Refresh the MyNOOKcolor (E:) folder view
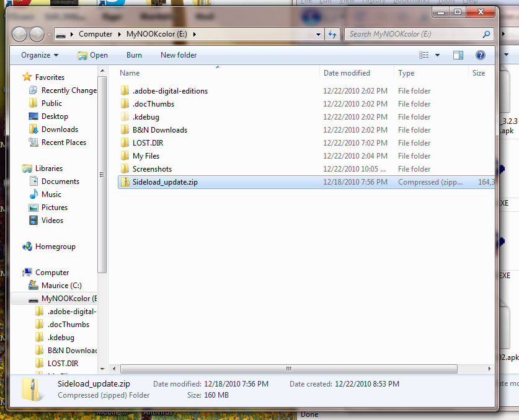 332,34
